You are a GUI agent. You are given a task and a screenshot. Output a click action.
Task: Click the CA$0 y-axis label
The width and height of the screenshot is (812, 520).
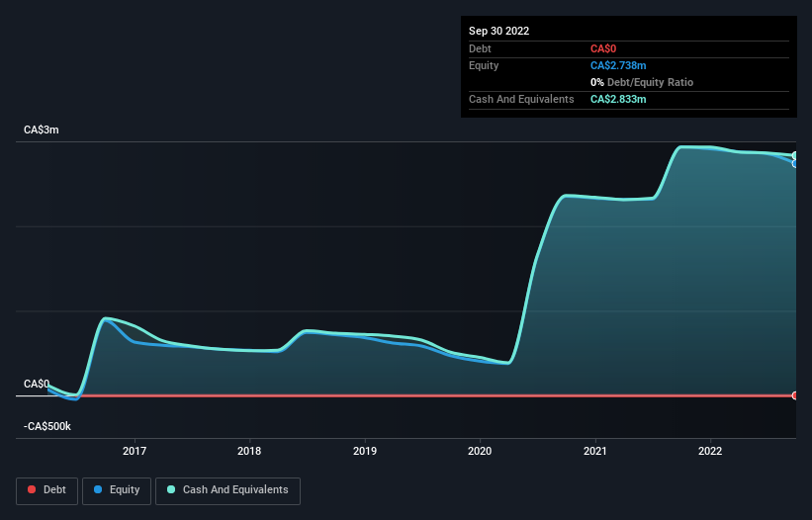pos(37,384)
